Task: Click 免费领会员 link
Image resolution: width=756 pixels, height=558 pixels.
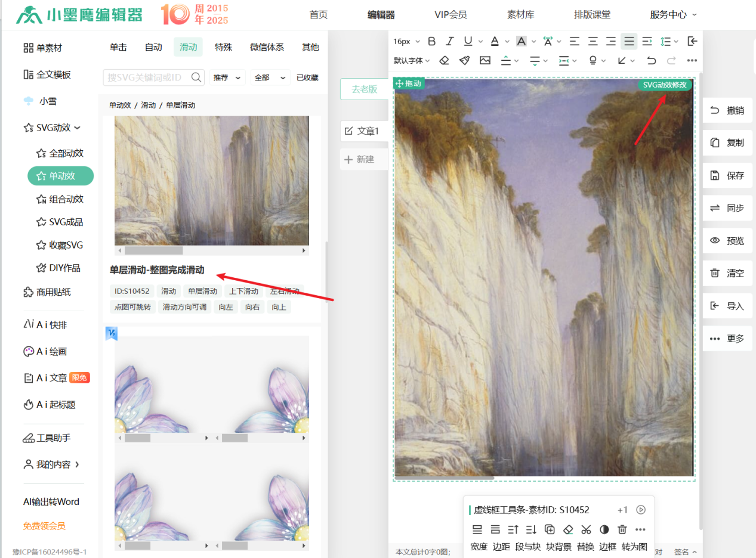Action: pyautogui.click(x=44, y=526)
